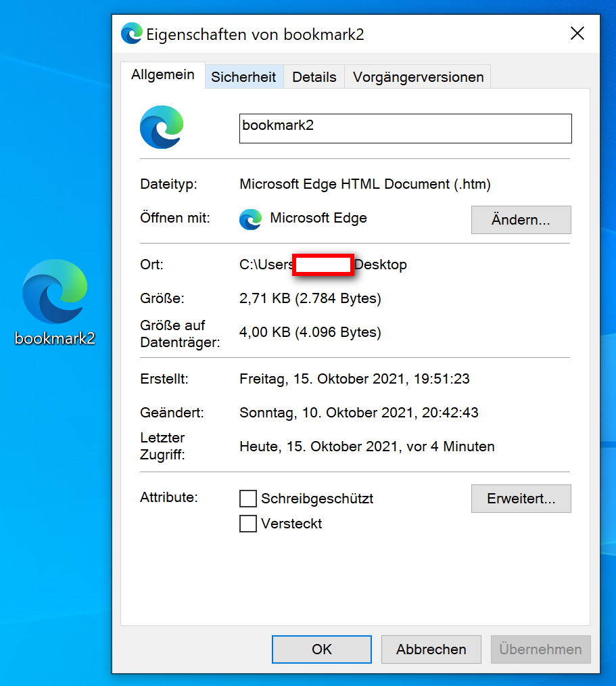This screenshot has width=616, height=686.
Task: Click the 'Öffnen mit:' label
Action: [175, 218]
